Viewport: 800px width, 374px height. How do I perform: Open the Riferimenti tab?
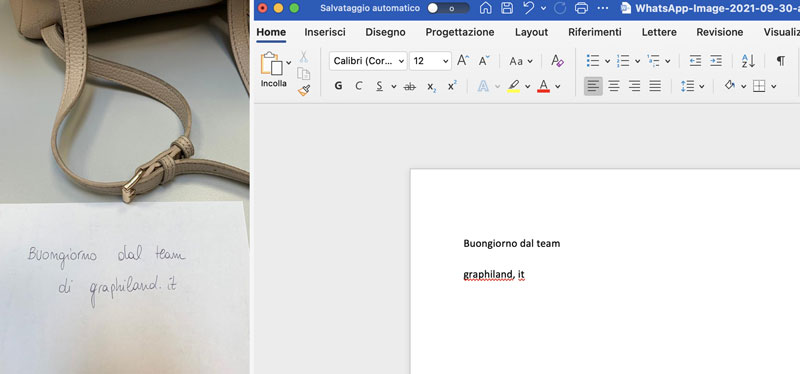(x=595, y=32)
